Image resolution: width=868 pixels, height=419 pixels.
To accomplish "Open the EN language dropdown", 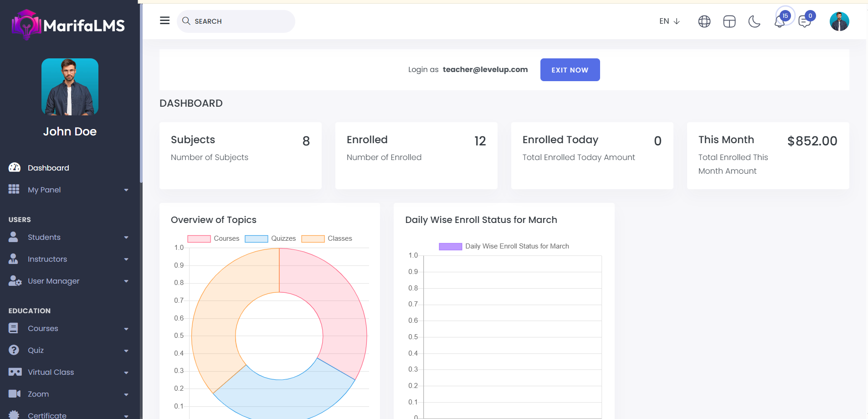I will (x=669, y=21).
